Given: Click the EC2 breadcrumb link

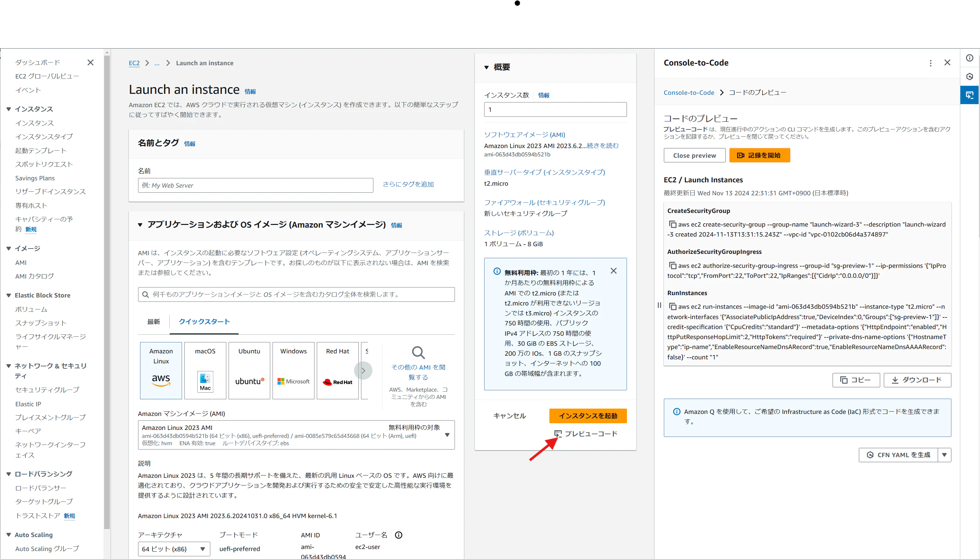Looking at the screenshot, I should click(134, 63).
